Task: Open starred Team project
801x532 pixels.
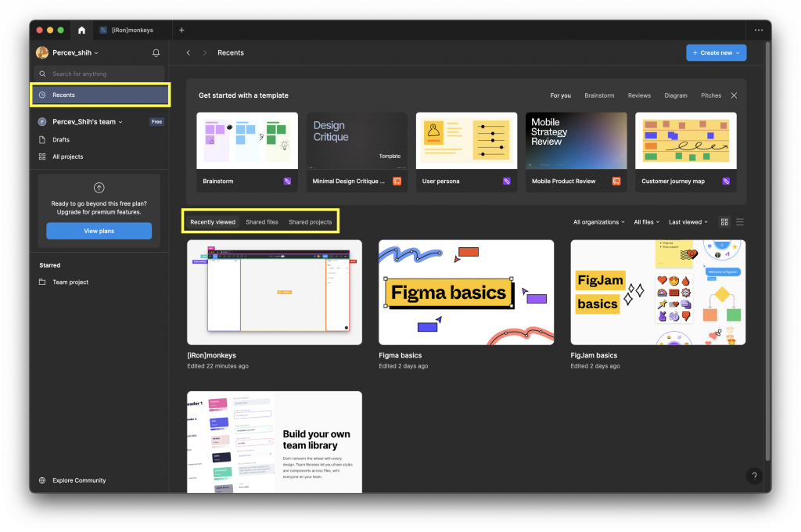Action: [101, 282]
